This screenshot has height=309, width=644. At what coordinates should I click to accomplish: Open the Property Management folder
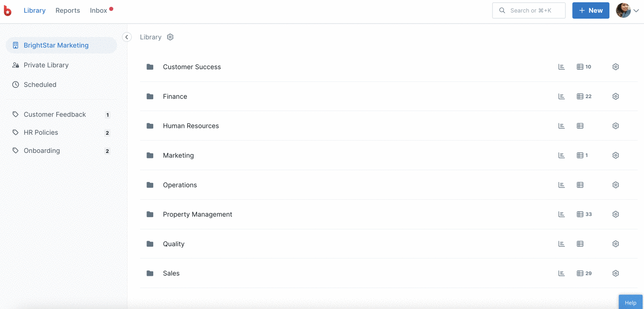click(197, 214)
